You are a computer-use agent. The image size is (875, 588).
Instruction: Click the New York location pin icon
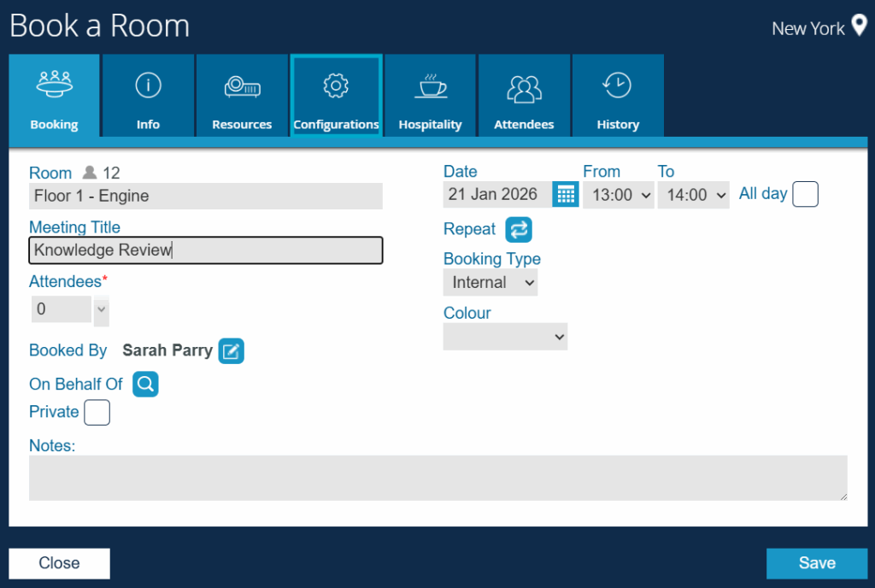[x=859, y=26]
